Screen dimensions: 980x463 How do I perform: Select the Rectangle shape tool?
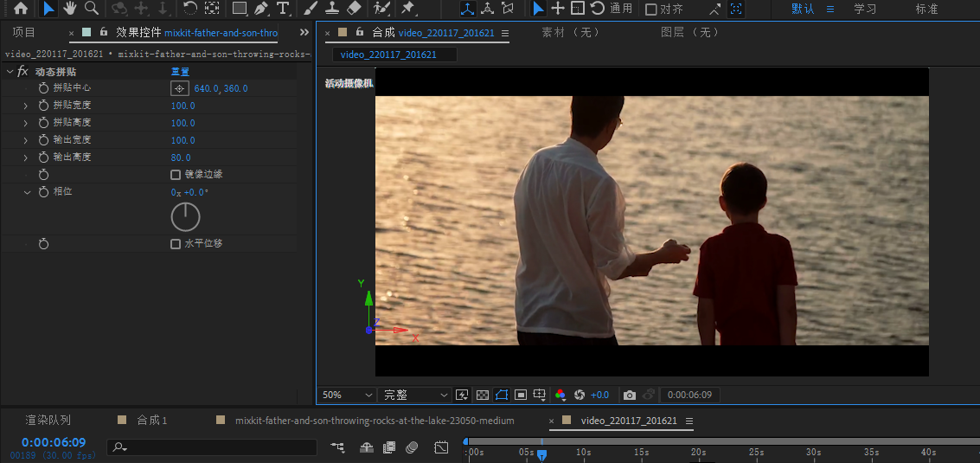tap(240, 8)
